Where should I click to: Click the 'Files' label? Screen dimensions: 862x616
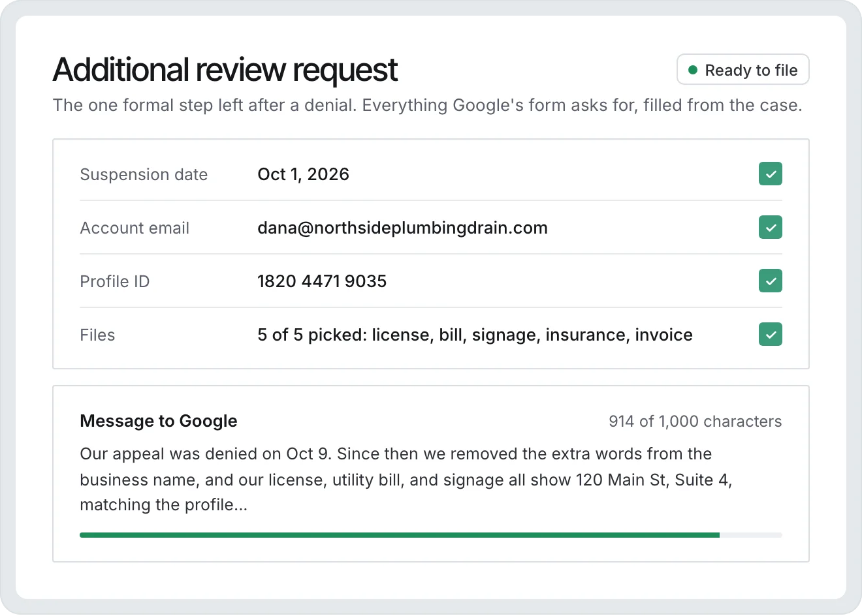[97, 335]
